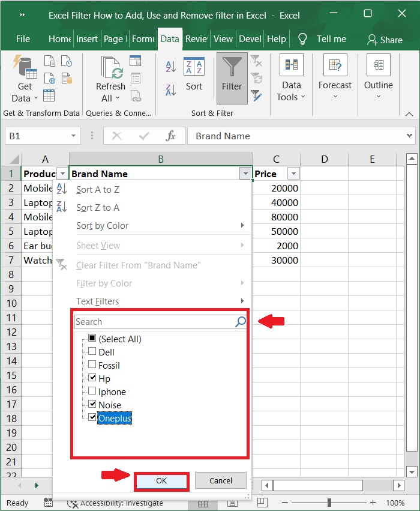Image resolution: width=420 pixels, height=511 pixels.
Task: Switch to the Insert tab
Action: point(87,39)
